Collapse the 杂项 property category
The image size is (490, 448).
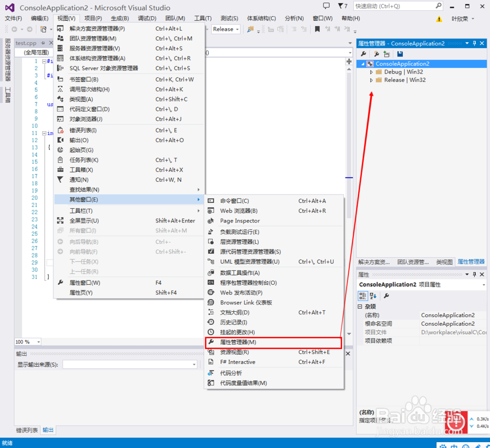[360, 306]
